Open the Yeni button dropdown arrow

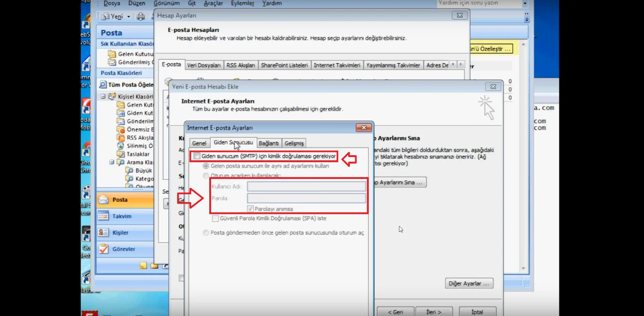[128, 17]
